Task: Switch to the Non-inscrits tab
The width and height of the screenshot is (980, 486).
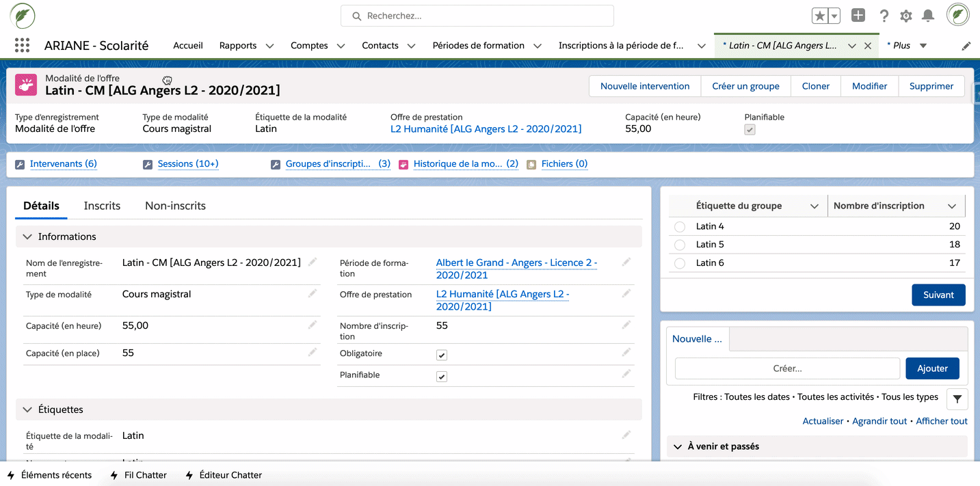Action: tap(175, 206)
